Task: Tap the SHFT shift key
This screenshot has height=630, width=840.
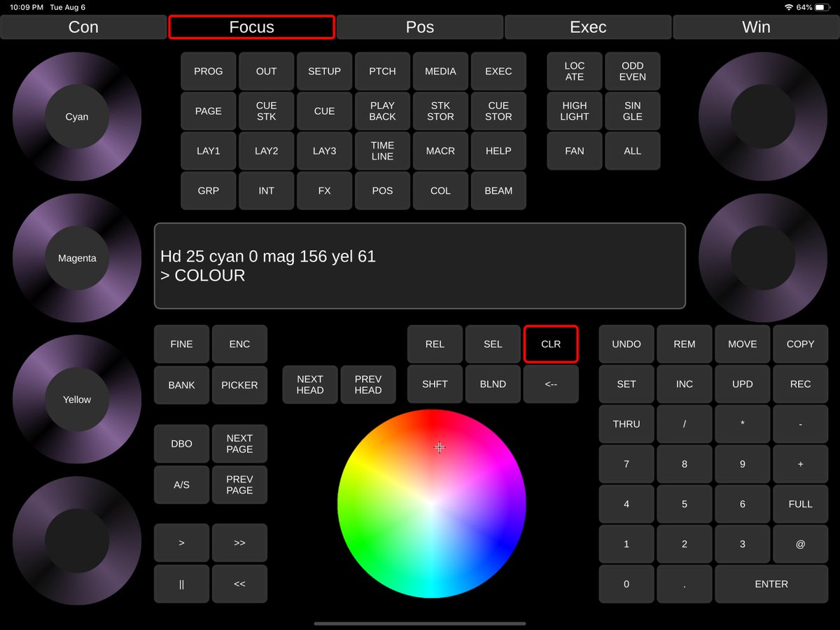Action: tap(435, 384)
